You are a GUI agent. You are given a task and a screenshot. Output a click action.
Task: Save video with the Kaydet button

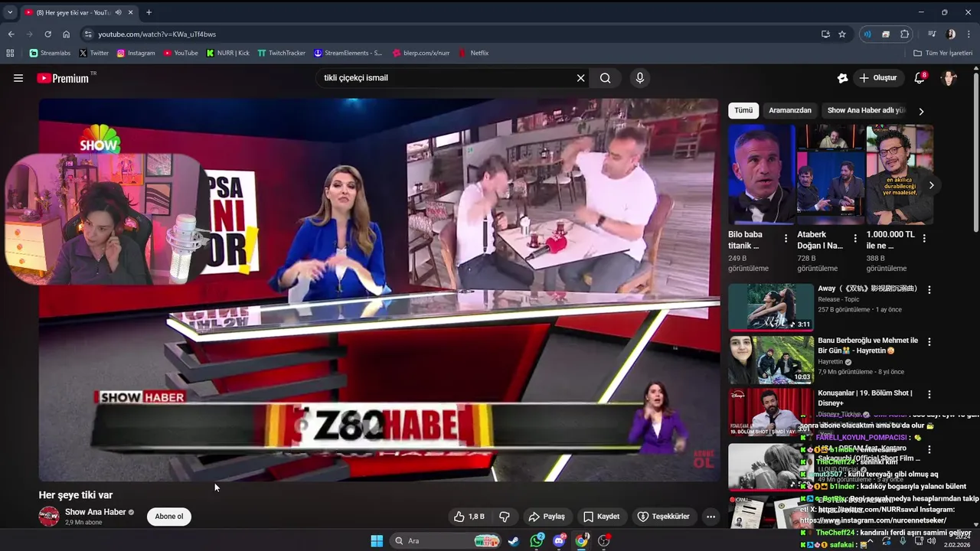[602, 517]
